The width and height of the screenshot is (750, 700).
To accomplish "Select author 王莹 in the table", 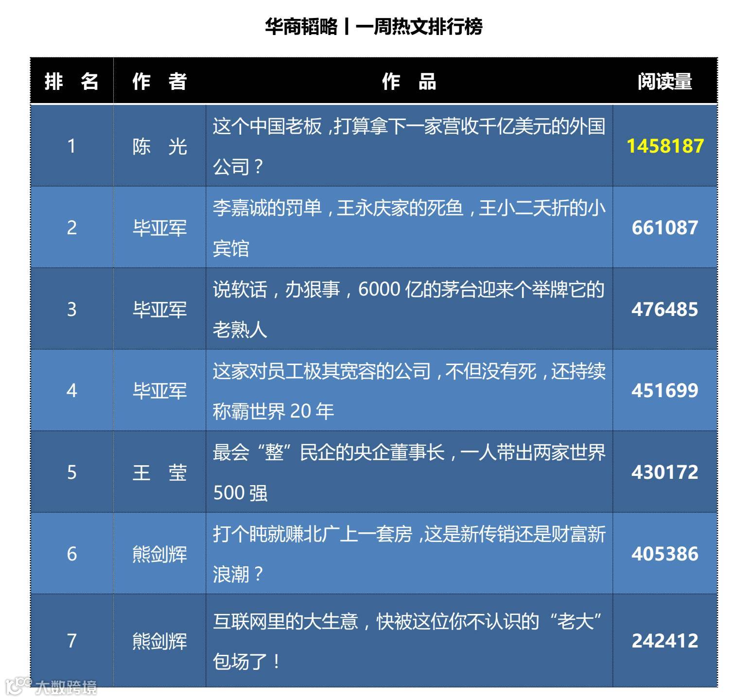I will click(x=159, y=472).
